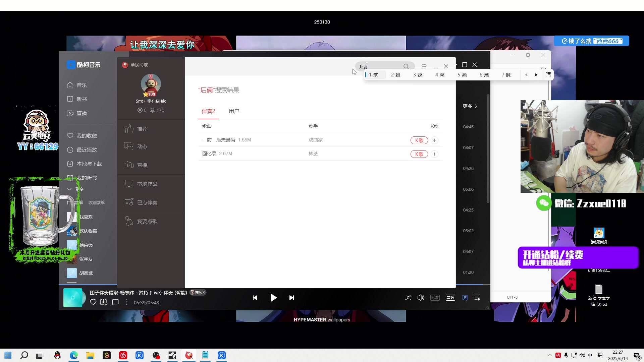
Task: Open 本地作品 in 全民K歌
Action: click(x=141, y=184)
